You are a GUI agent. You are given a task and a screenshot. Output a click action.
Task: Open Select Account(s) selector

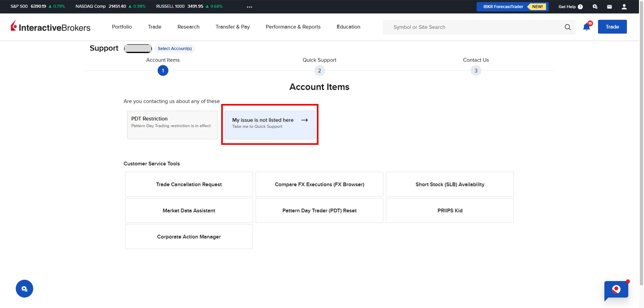tap(175, 49)
